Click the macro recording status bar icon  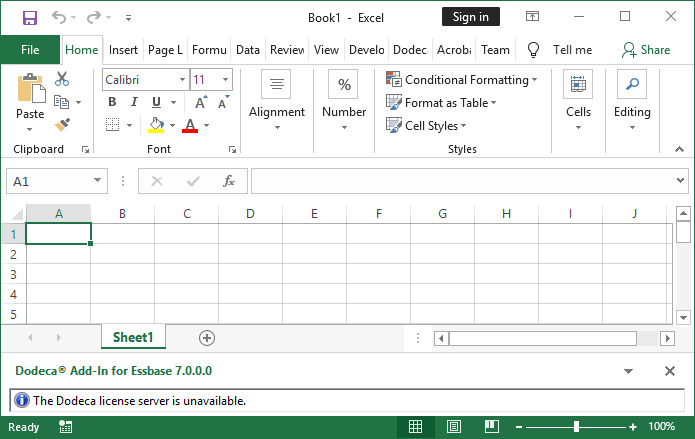pos(66,427)
